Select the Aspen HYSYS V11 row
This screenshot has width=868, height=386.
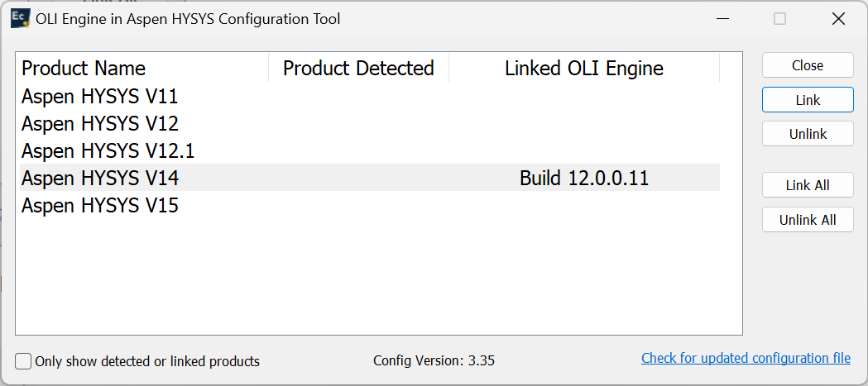point(100,97)
